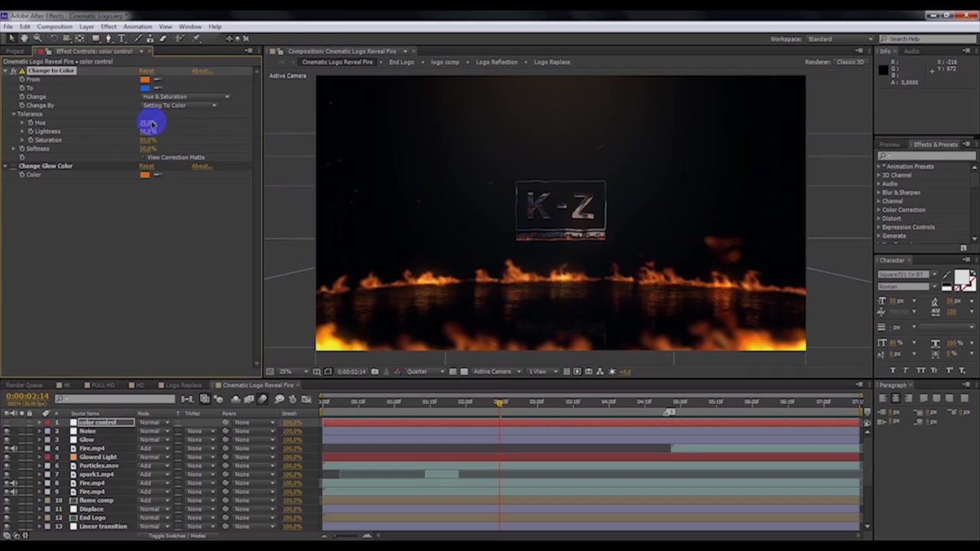The image size is (980, 551).
Task: Select the Puppet Pin tool
Action: click(x=196, y=38)
